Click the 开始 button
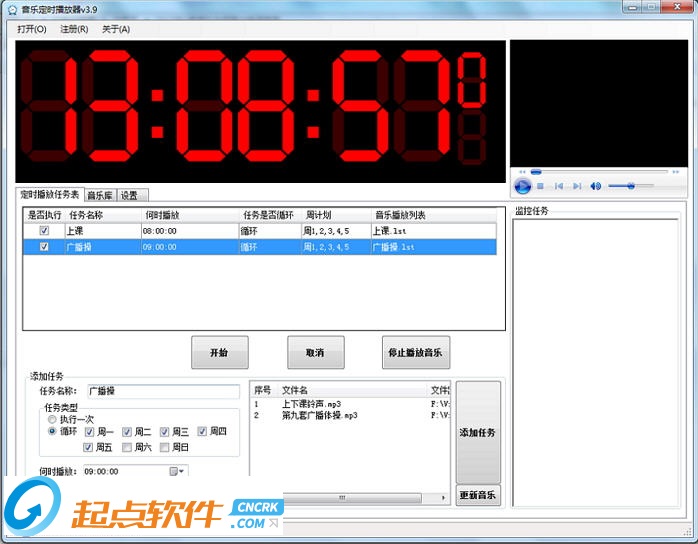Image resolution: width=698 pixels, height=544 pixels. point(219,353)
